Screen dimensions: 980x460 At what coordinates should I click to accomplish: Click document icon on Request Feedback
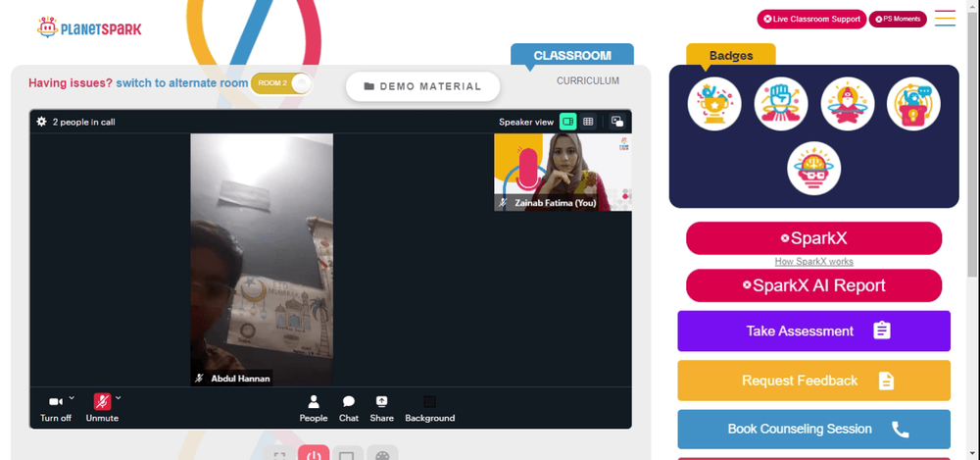pyautogui.click(x=886, y=381)
